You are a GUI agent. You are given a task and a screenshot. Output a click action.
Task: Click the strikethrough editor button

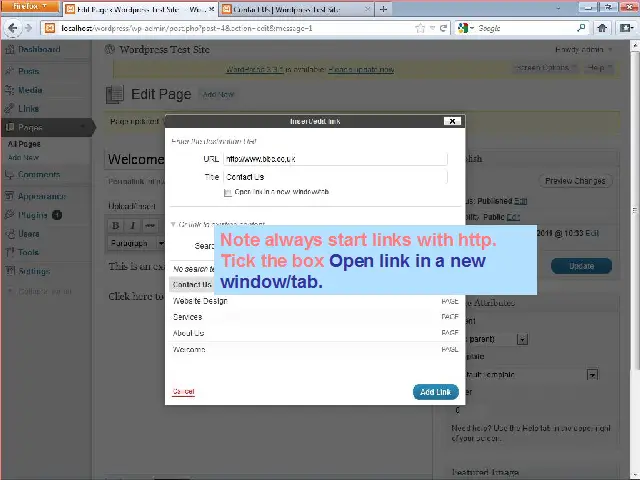coord(150,225)
